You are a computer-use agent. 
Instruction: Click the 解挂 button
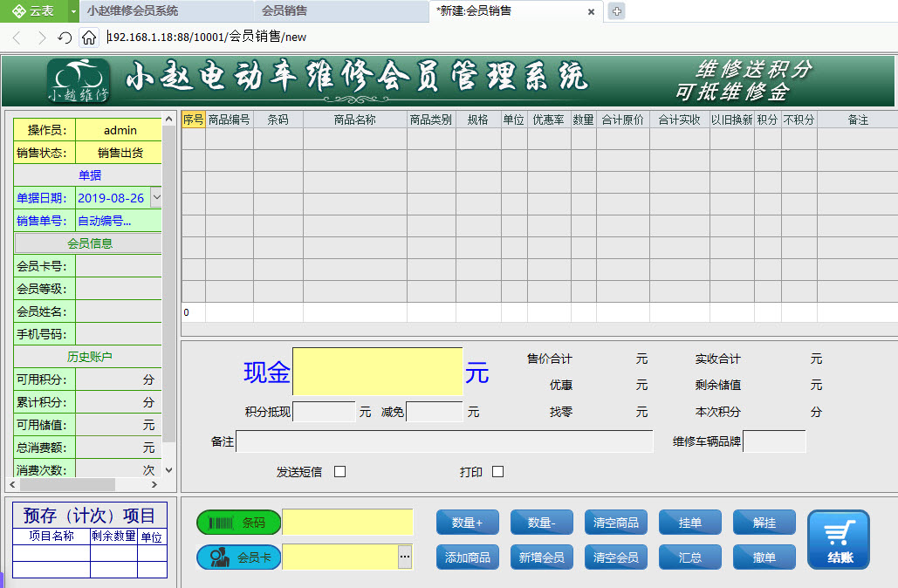(764, 523)
